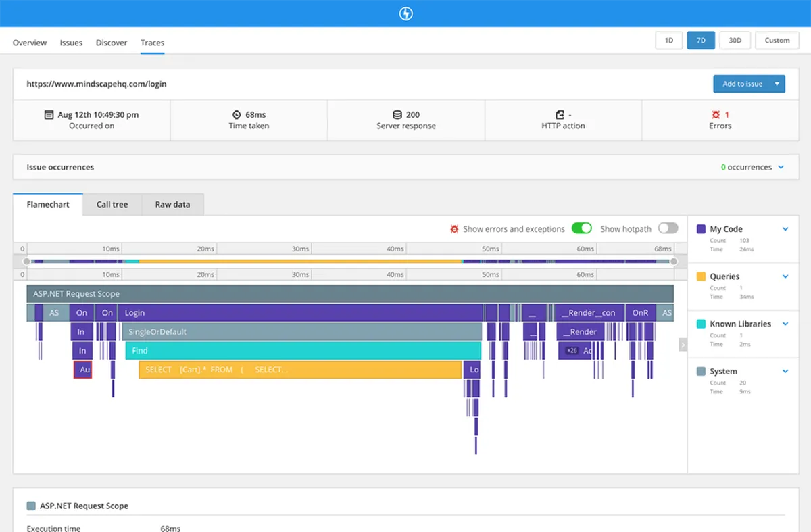
Task: Expand the Queries legend section
Action: tap(785, 276)
